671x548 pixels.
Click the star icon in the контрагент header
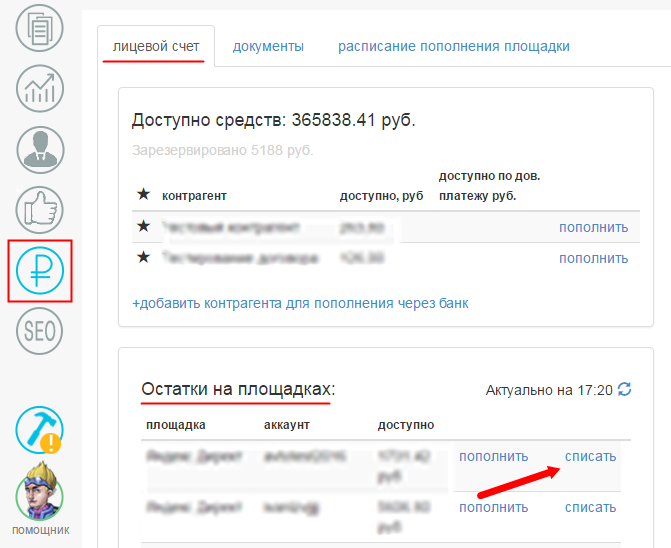[143, 194]
